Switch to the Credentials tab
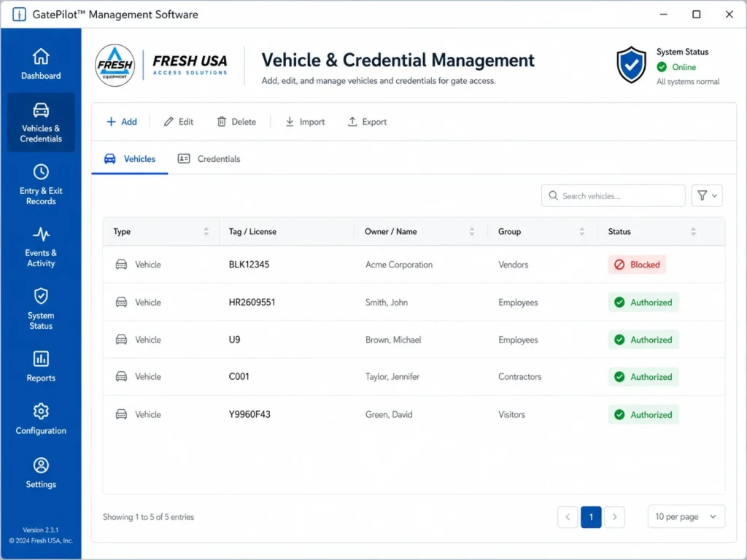The width and height of the screenshot is (747, 560). point(209,158)
